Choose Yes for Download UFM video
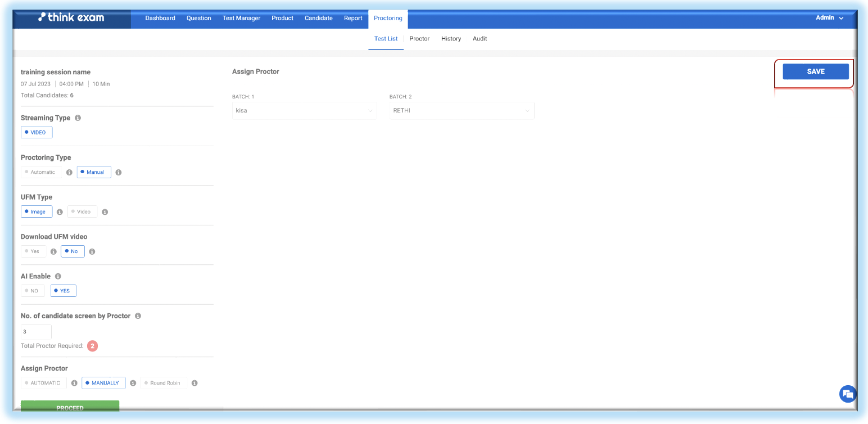This screenshot has height=424, width=868. (x=33, y=251)
